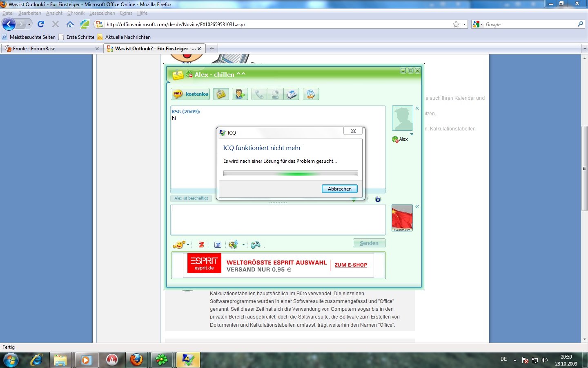The width and height of the screenshot is (588, 368).
Task: Open the dropdown arrow next to the bee icon
Action: tap(243, 245)
